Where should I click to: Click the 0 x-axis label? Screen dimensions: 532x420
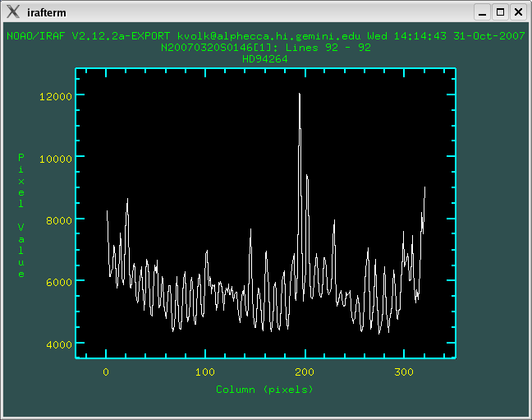(106, 372)
